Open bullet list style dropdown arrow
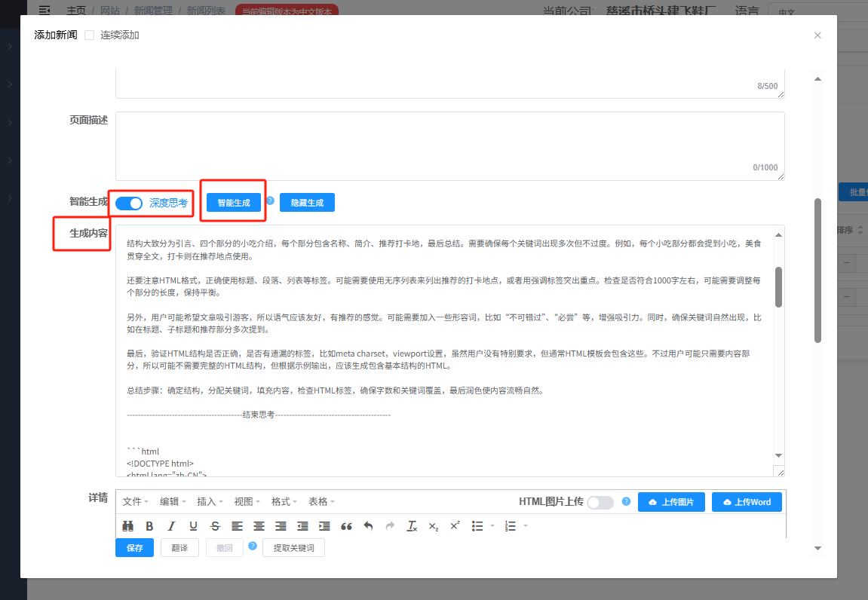The height and width of the screenshot is (600, 868). pos(492,526)
